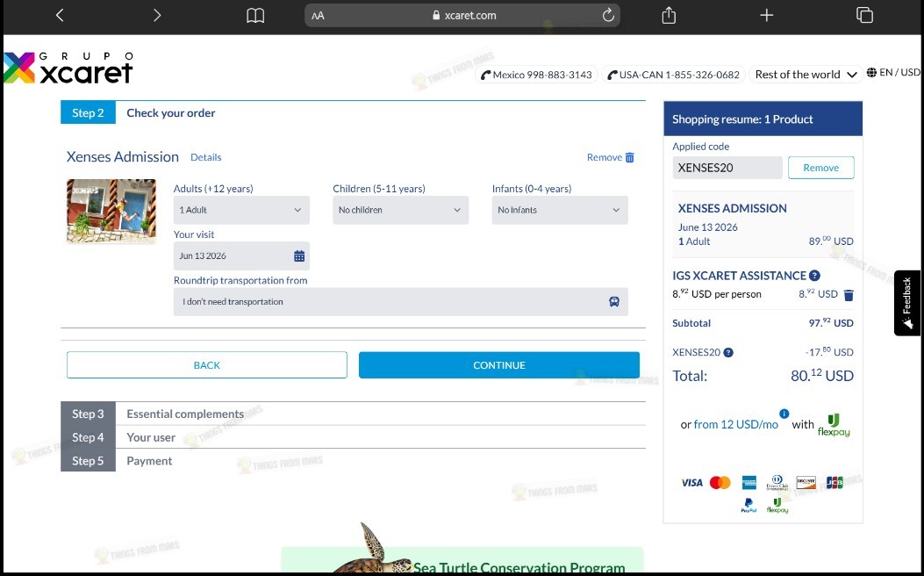Click the Grupo Xcaret logo
The width and height of the screenshot is (924, 576).
[68, 68]
